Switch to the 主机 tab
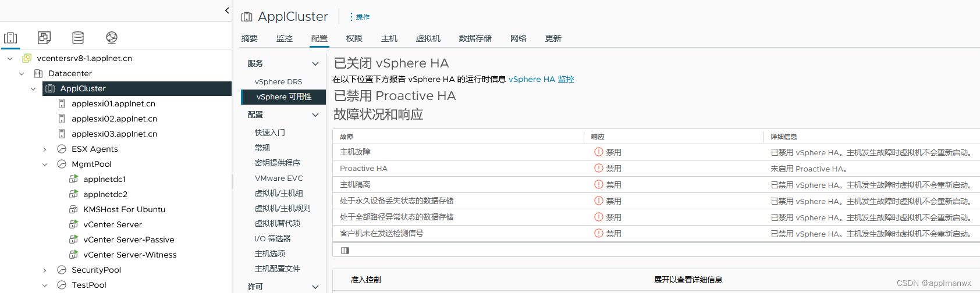The image size is (980, 293). coord(389,38)
